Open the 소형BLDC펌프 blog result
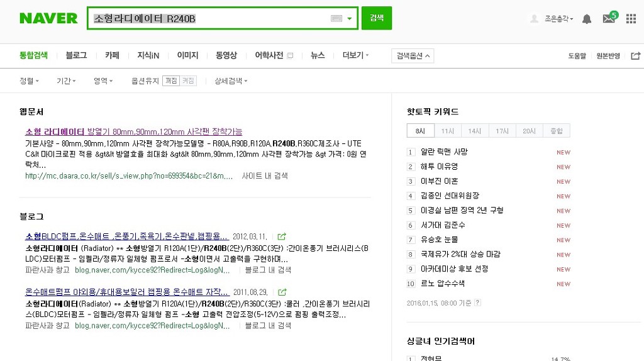The width and height of the screenshot is (644, 361). tap(126, 236)
